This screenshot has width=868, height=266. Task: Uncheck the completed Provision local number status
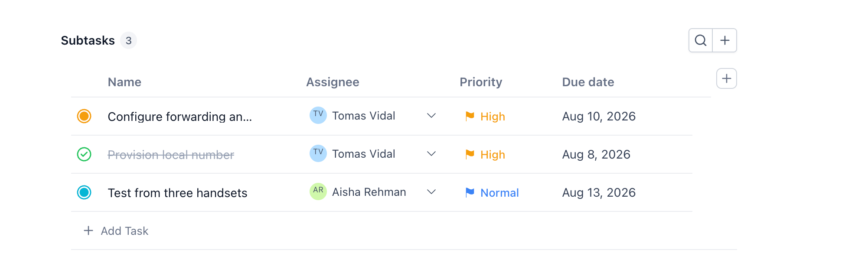[84, 154]
